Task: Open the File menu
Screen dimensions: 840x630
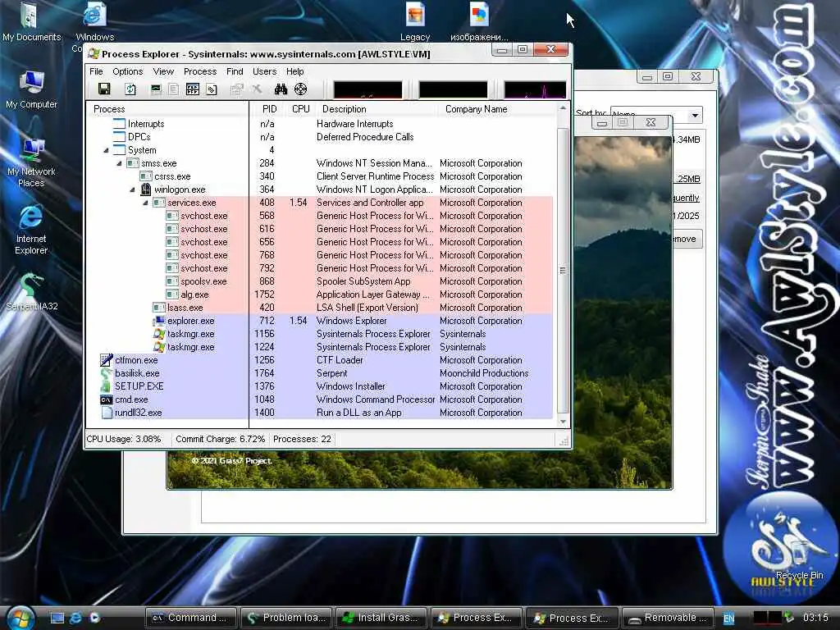Action: click(97, 71)
